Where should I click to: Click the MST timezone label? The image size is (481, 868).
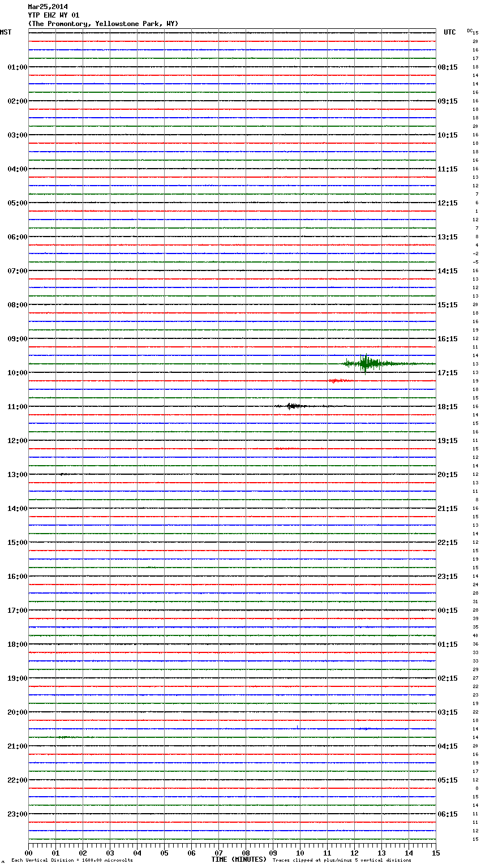6,32
